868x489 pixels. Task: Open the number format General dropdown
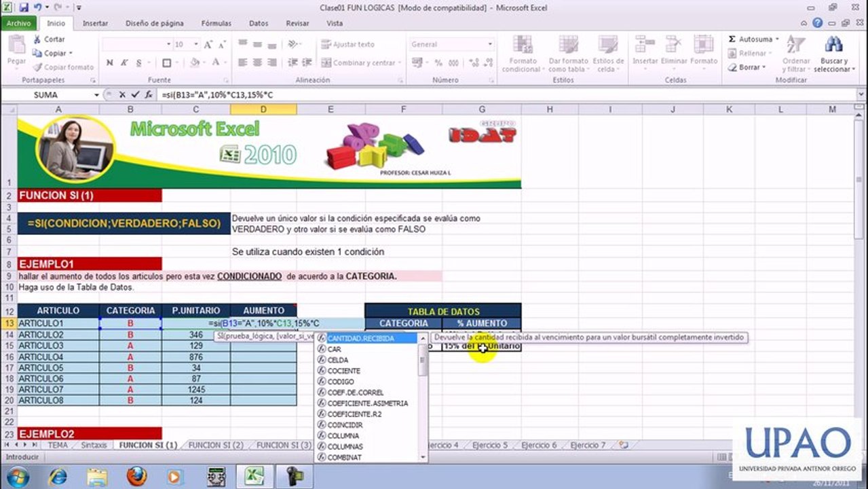point(490,44)
